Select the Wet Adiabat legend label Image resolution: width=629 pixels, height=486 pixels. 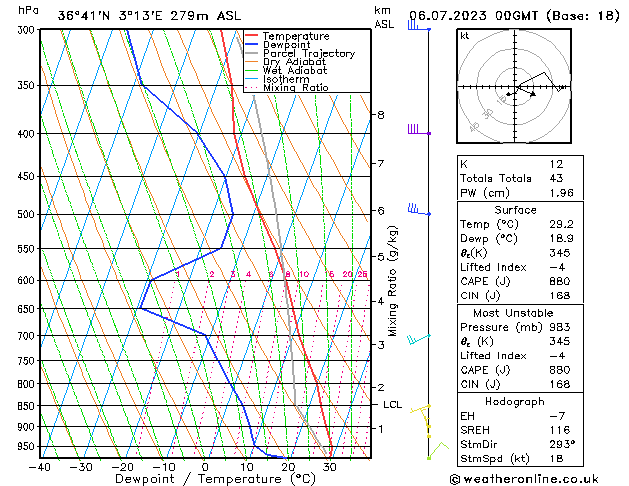(x=295, y=70)
